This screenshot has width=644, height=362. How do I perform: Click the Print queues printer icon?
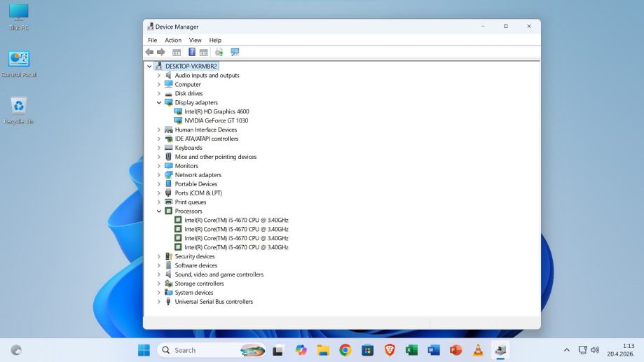168,202
